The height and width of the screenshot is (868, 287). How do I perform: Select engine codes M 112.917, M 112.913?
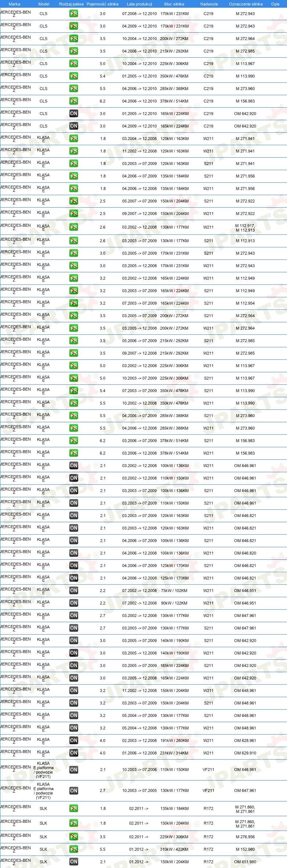click(x=245, y=228)
